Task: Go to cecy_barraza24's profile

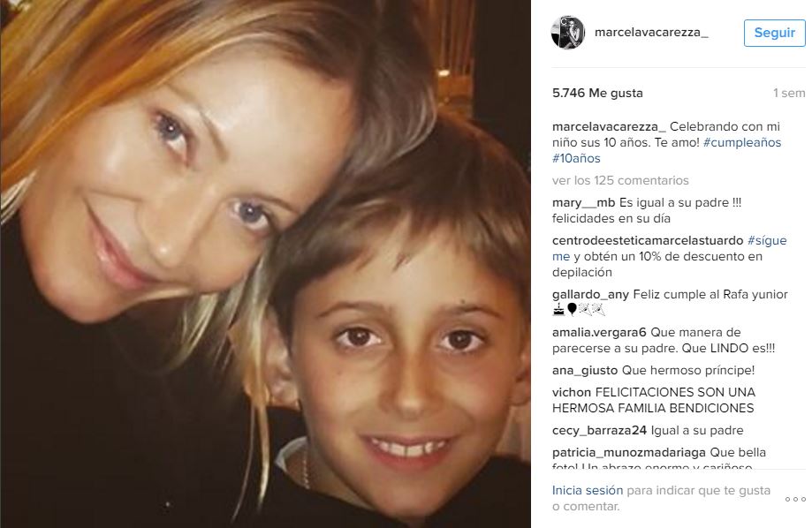Action: [x=599, y=431]
